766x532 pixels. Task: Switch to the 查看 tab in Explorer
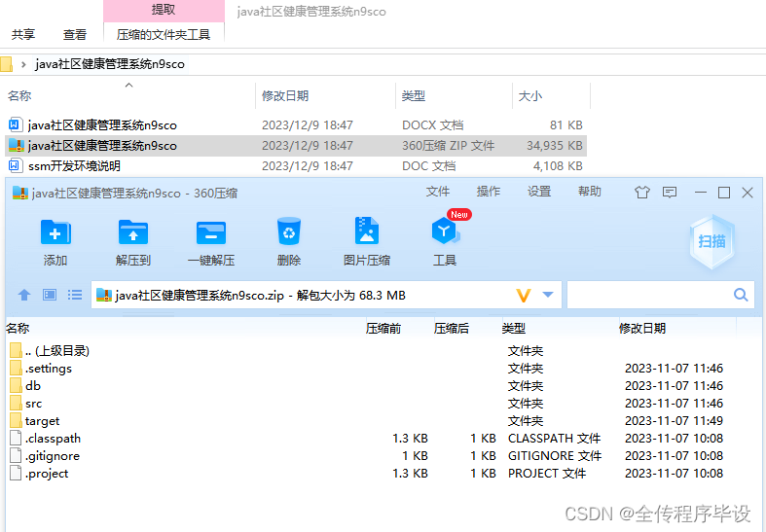74,35
